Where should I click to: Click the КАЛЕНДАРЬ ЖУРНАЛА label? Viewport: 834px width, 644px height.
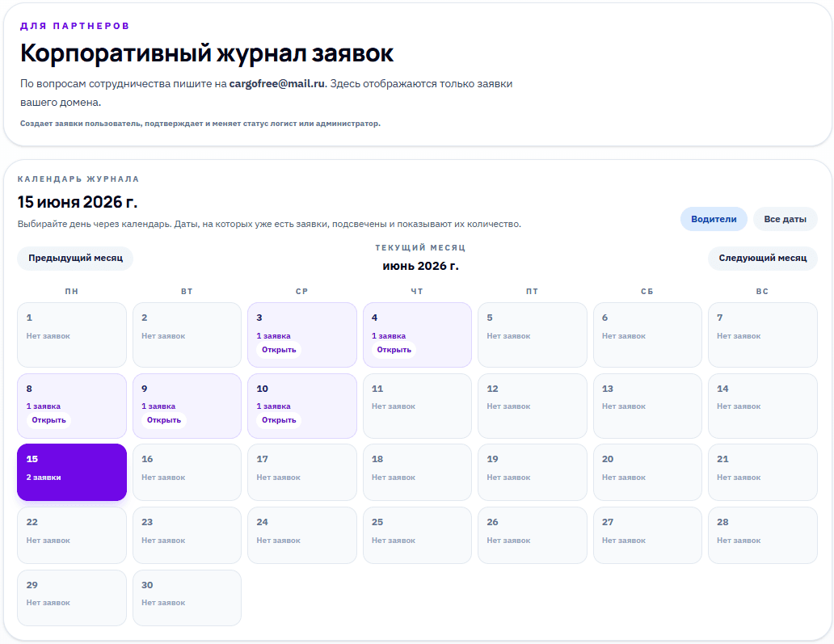pyautogui.click(x=78, y=179)
